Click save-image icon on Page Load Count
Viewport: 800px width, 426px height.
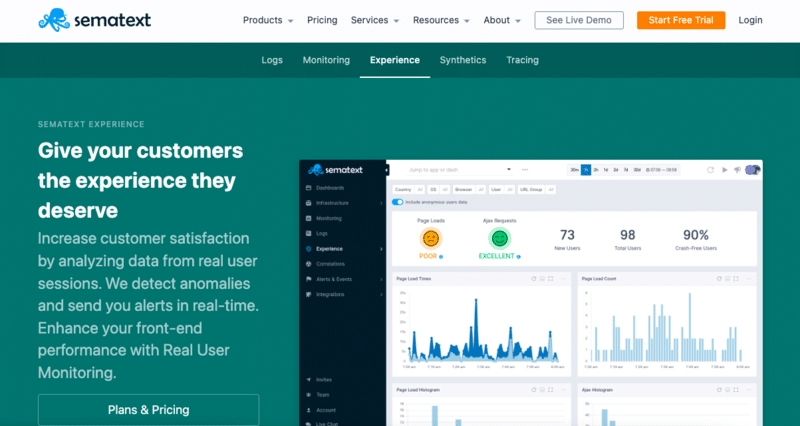click(x=728, y=279)
